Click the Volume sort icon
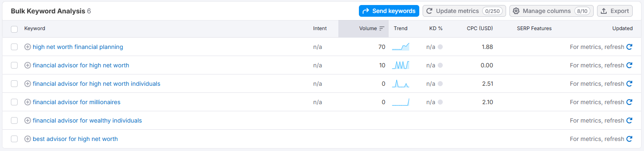 point(382,28)
